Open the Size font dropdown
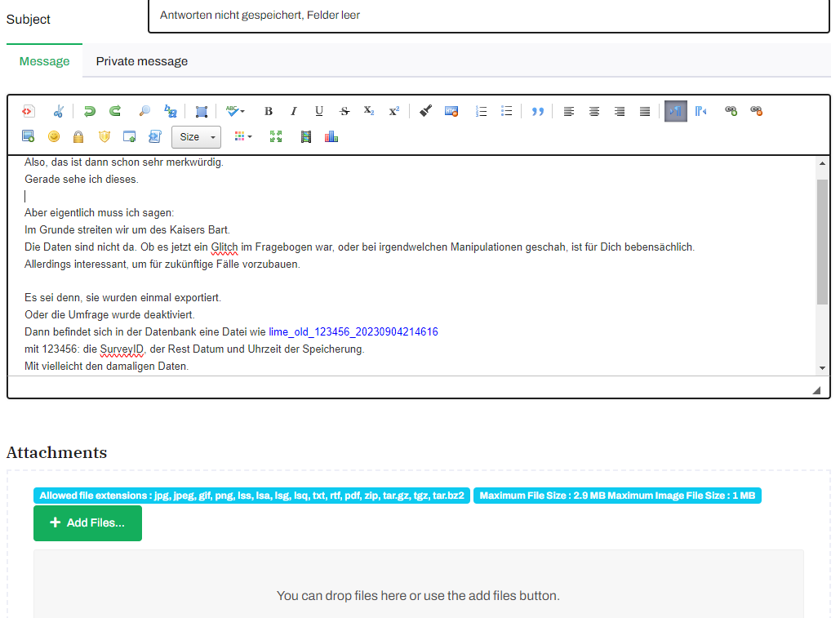840x618 pixels. coord(196,136)
